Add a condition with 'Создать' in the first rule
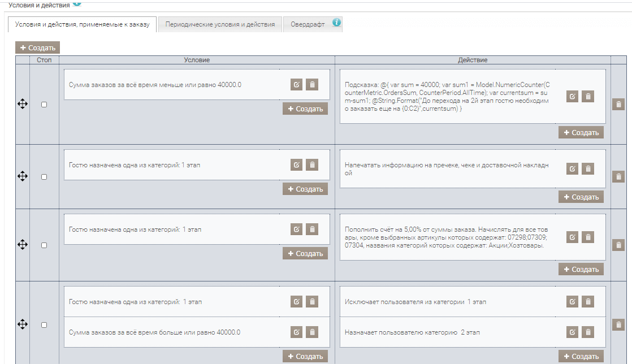Screen dimensions: 632x364 pos(305,109)
